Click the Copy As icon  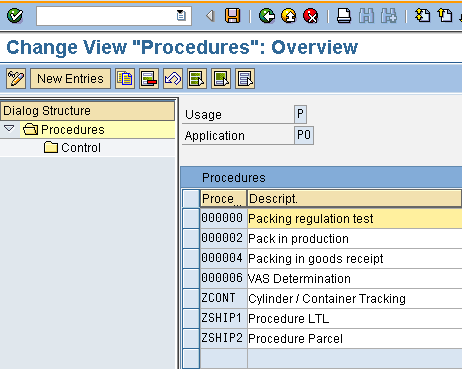click(x=125, y=79)
